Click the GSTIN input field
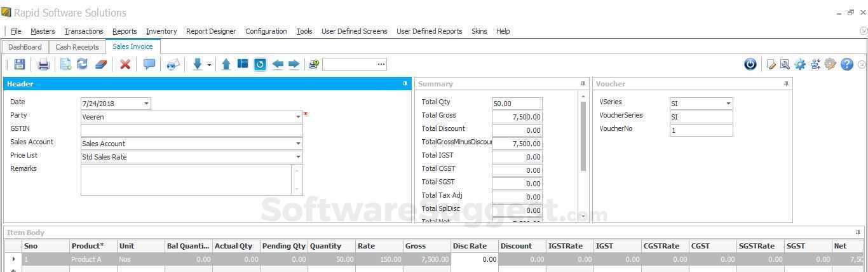868x272 pixels. coord(191,130)
